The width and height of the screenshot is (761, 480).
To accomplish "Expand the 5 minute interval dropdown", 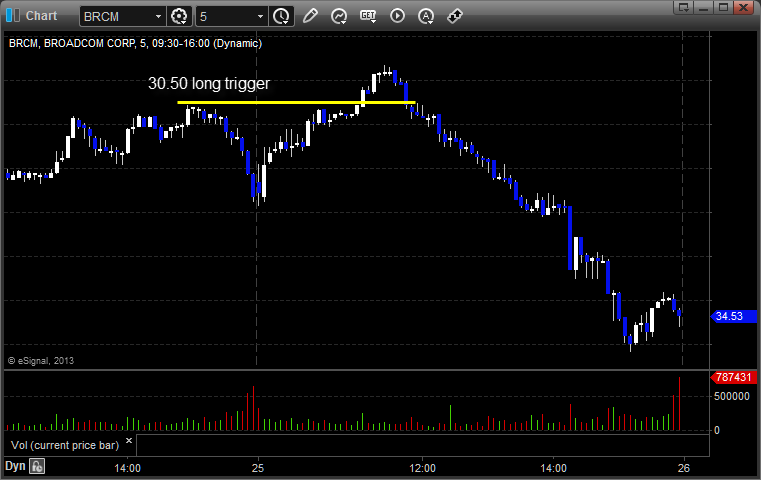I will (260, 17).
